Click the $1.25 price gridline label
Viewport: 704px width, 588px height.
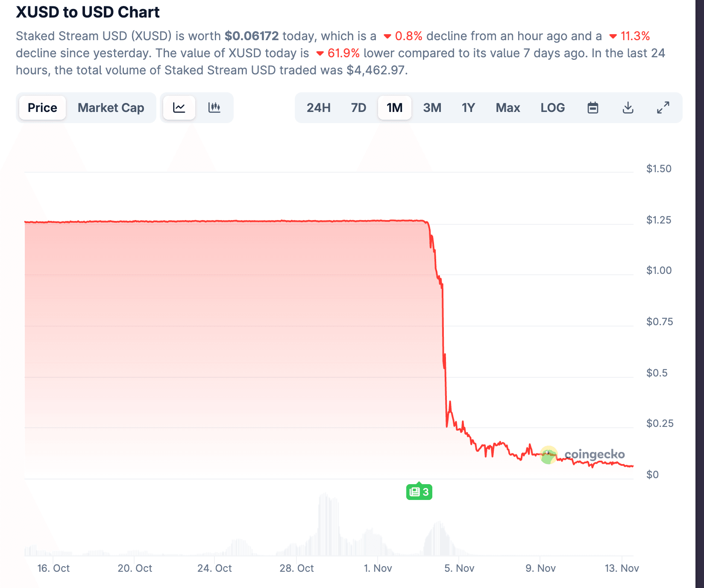point(658,220)
